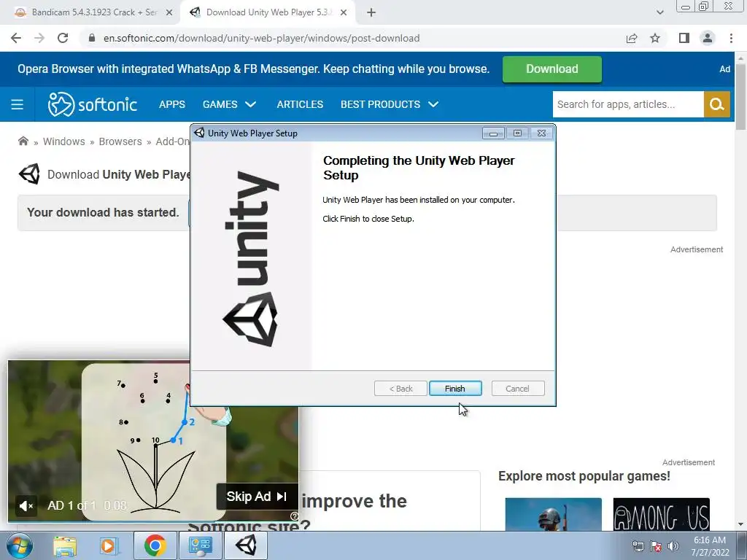Close the Unity Web Player browser tab
This screenshot has width=747, height=560.
(343, 13)
